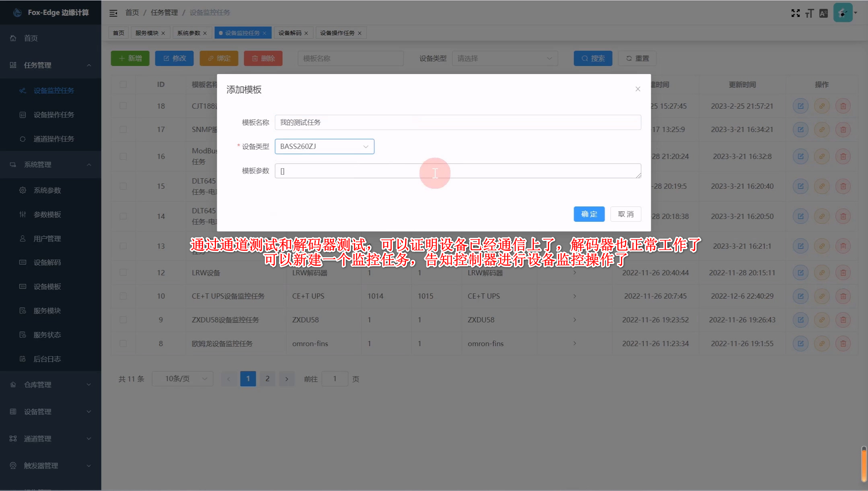Click edit icon for 欧姆龙设备监控任务 row
Viewport: 868px width, 491px height.
tap(800, 343)
